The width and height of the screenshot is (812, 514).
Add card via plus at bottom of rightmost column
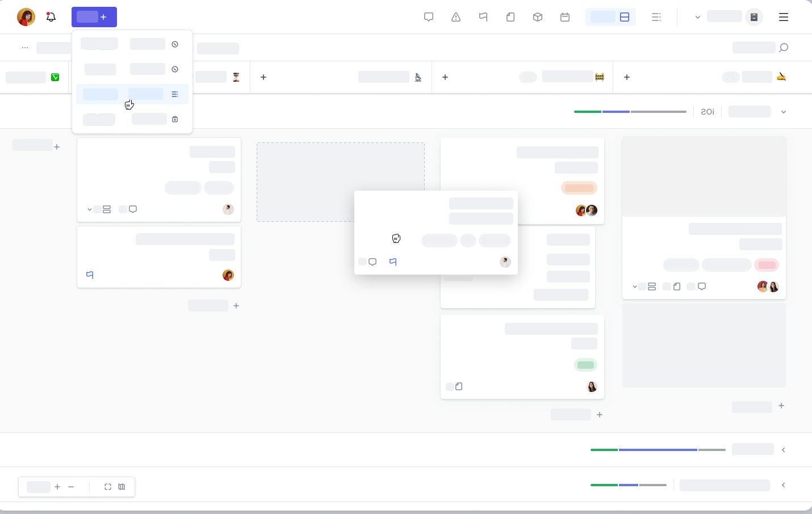coord(781,406)
